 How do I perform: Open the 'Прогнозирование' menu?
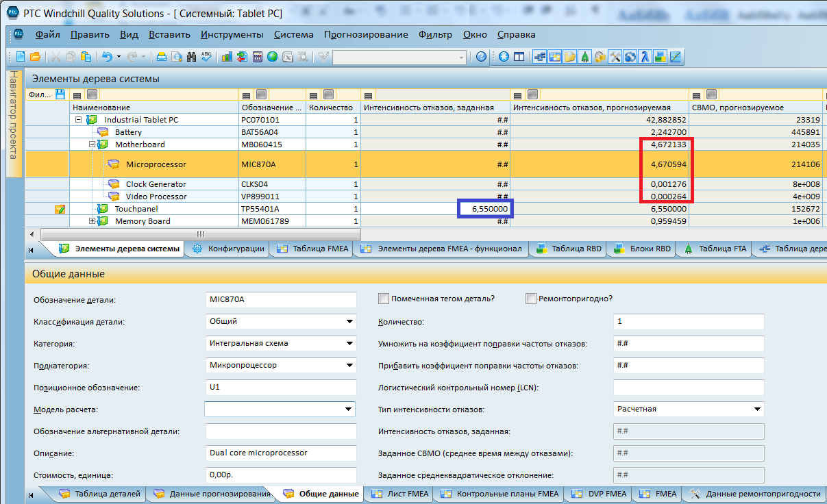pos(366,34)
